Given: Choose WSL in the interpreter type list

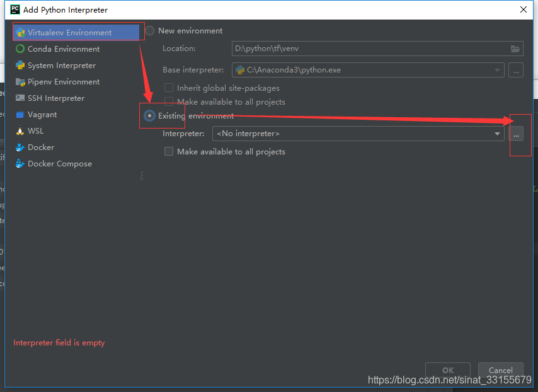Looking at the screenshot, I should tap(76, 131).
